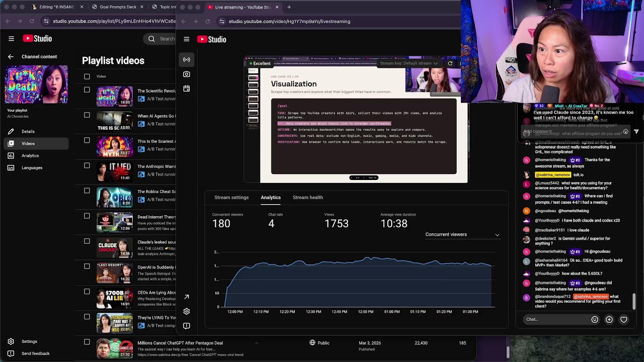Click the share arrow icon in live sidebar
This screenshot has height=362, width=644.
[x=187, y=297]
